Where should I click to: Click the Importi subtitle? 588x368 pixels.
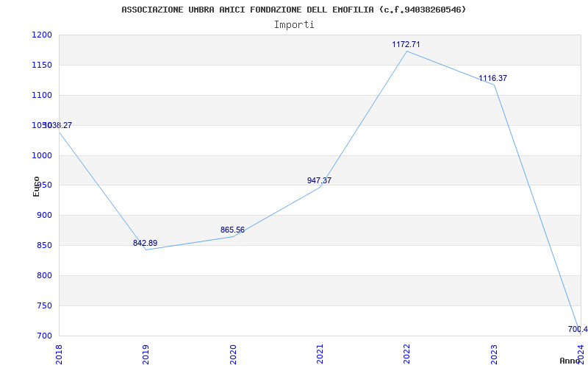click(x=294, y=25)
